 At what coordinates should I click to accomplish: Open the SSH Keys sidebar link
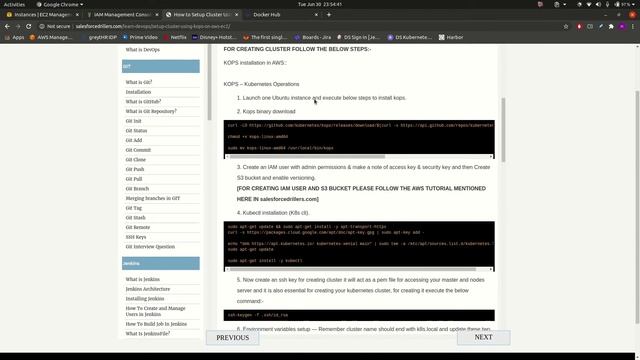(x=136, y=237)
